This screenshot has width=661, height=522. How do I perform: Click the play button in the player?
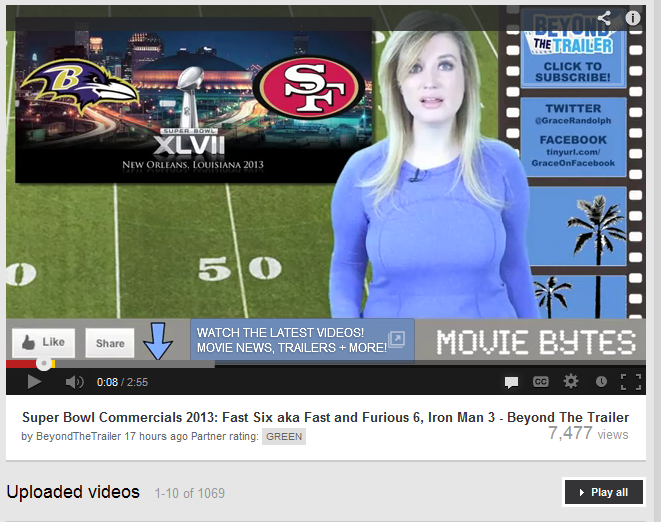34,382
